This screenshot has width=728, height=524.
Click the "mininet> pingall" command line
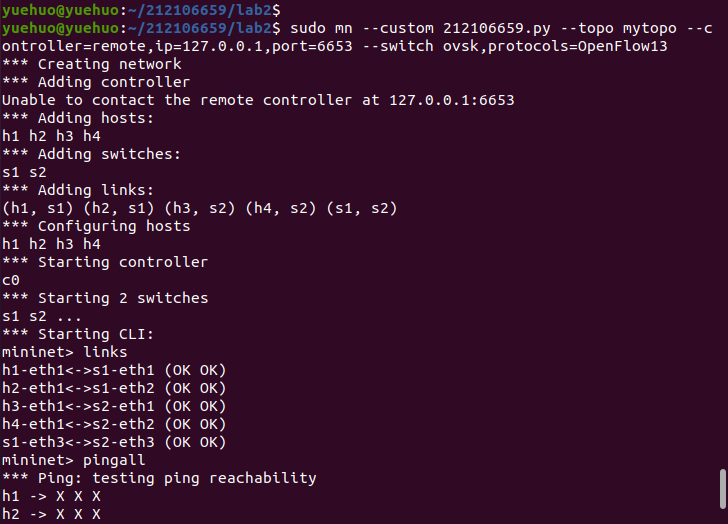74,460
